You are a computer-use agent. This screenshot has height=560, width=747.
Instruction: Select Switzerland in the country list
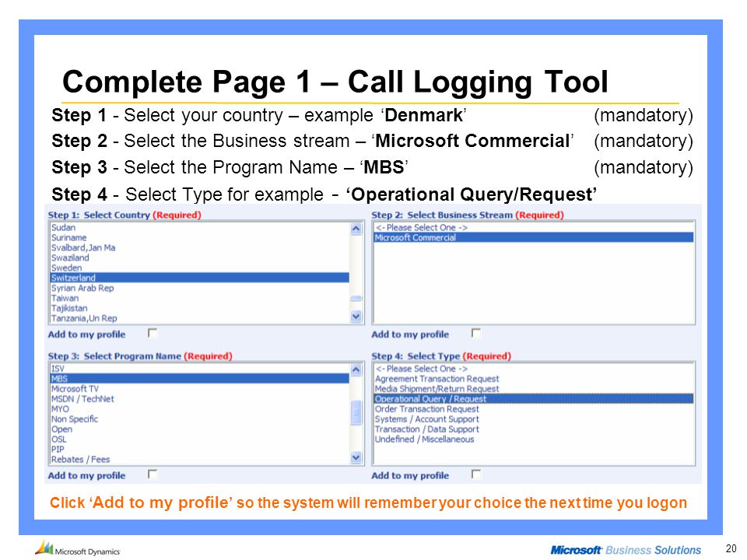pyautogui.click(x=200, y=278)
